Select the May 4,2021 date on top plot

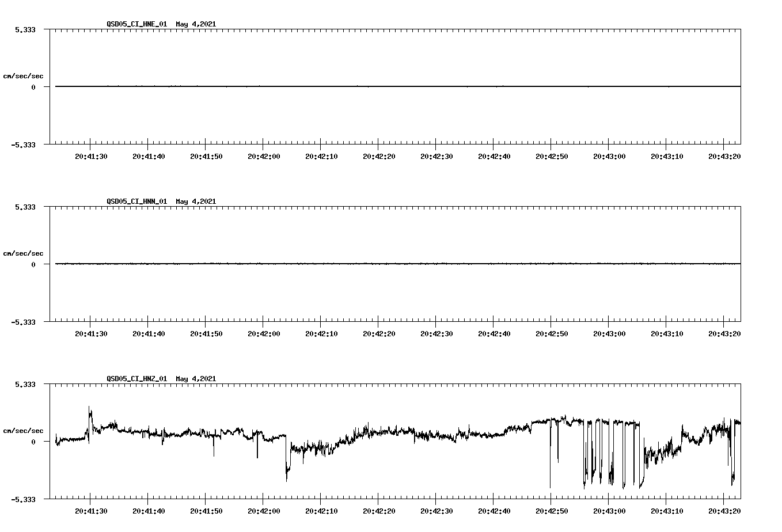click(x=196, y=25)
